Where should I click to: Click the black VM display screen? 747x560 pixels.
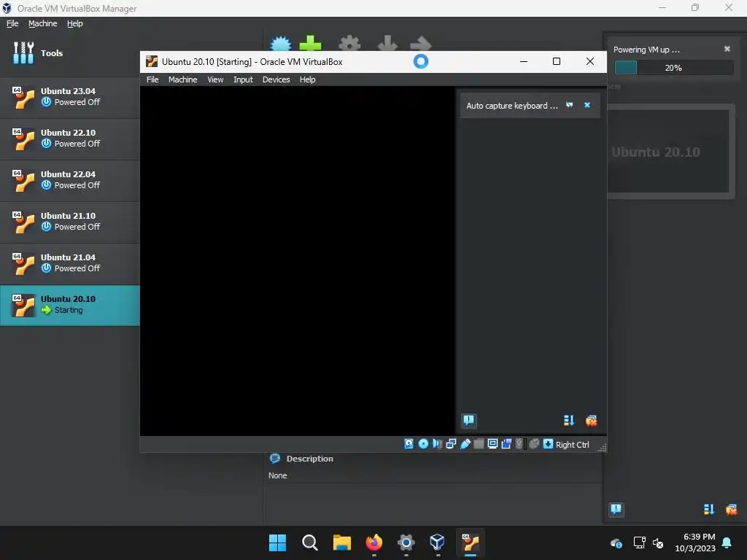(298, 261)
